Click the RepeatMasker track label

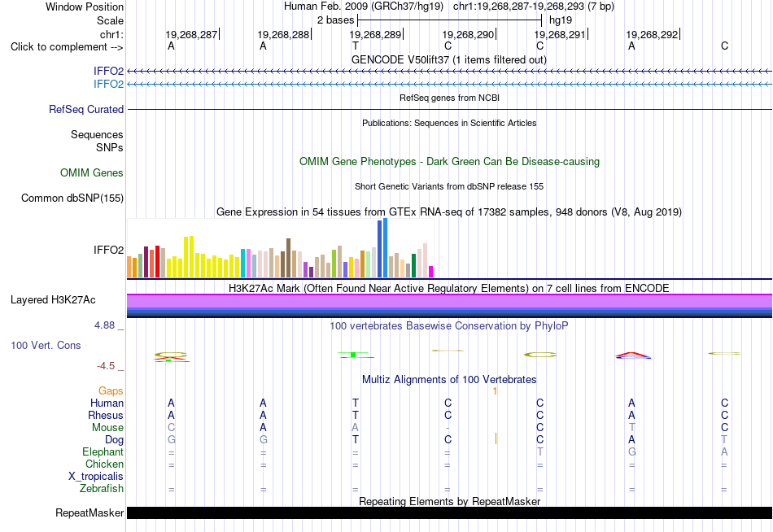pyautogui.click(x=90, y=512)
